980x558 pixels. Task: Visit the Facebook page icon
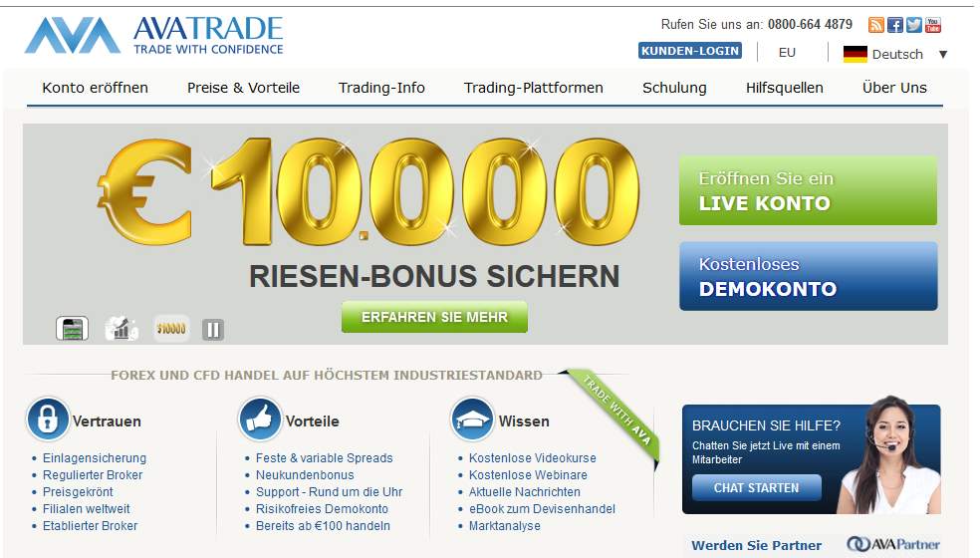[x=895, y=25]
